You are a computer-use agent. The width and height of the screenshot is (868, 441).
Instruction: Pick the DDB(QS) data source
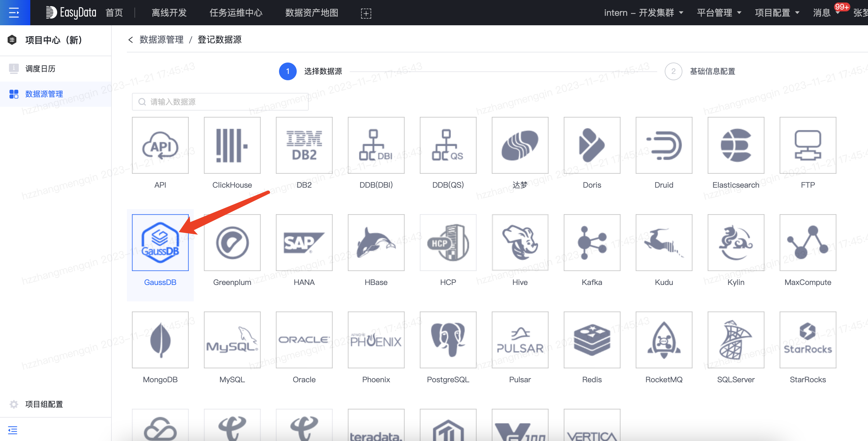point(448,145)
